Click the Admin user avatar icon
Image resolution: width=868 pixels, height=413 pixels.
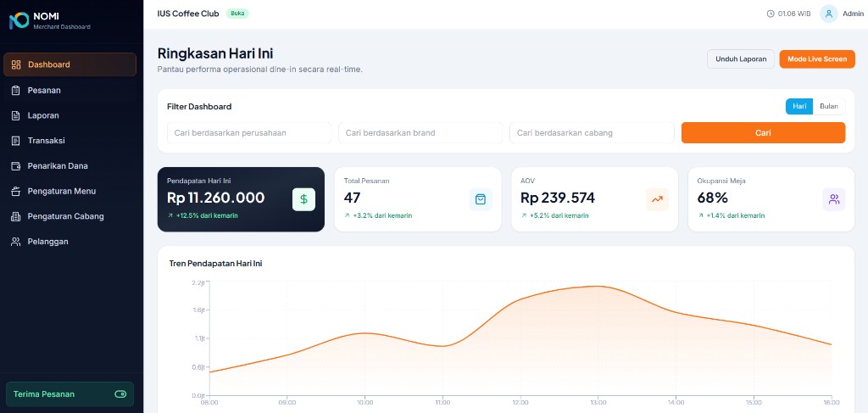tap(829, 14)
